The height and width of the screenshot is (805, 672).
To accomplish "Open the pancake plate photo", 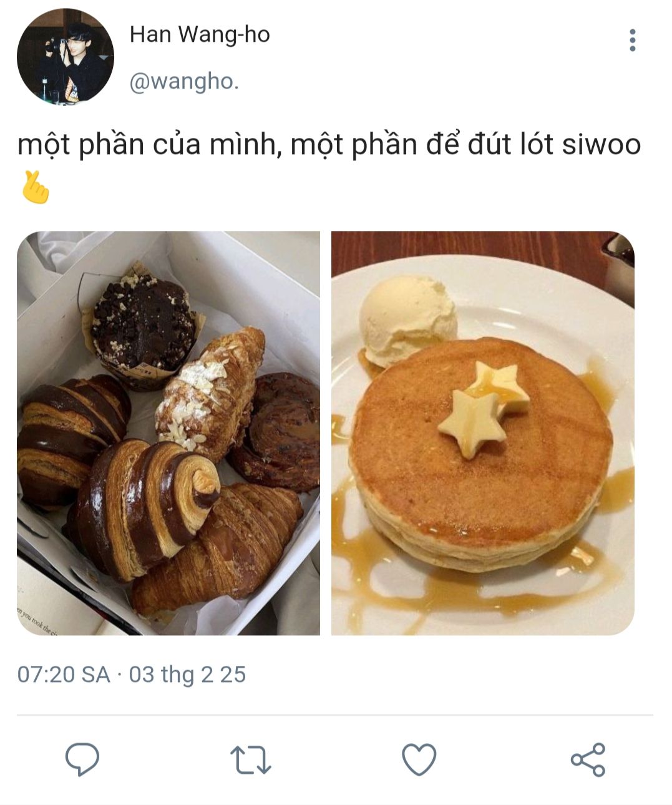I will [483, 433].
